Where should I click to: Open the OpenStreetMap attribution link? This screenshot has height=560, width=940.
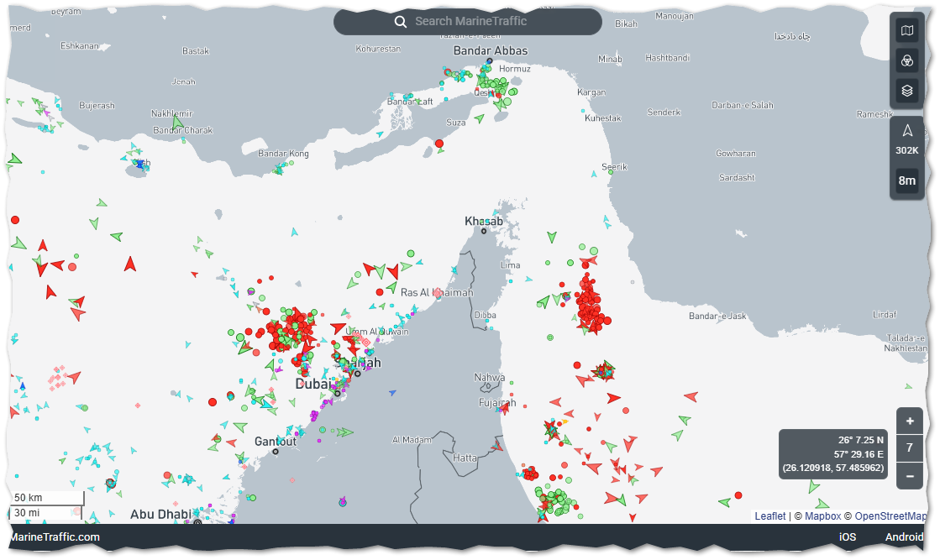point(890,516)
